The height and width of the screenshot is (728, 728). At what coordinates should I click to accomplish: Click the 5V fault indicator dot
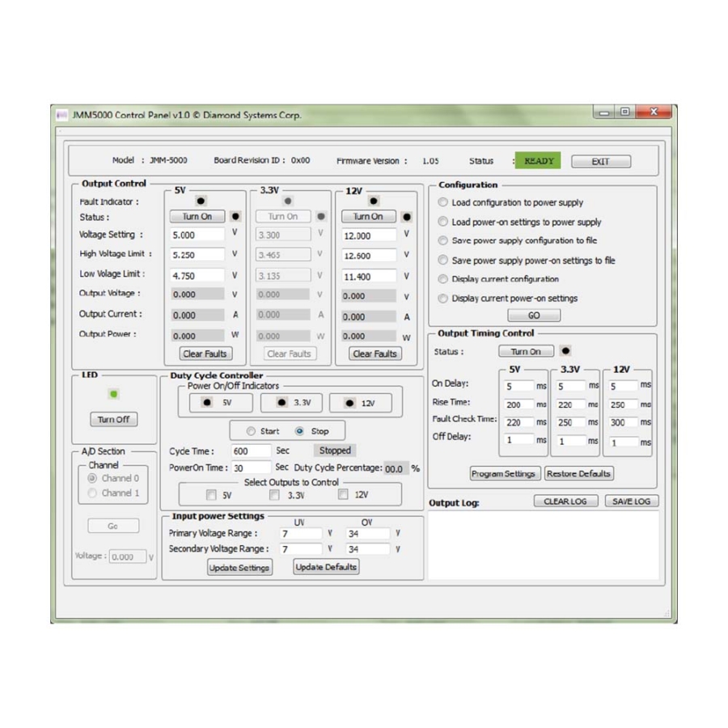(201, 201)
